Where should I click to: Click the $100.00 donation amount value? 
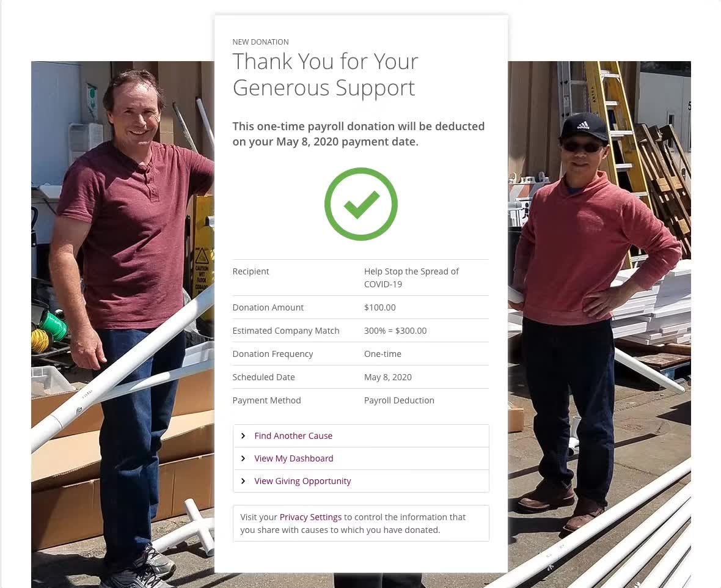pyautogui.click(x=380, y=307)
